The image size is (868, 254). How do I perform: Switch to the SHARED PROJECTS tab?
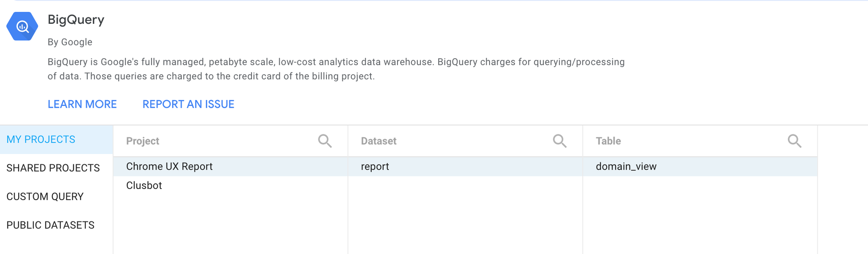click(56, 168)
